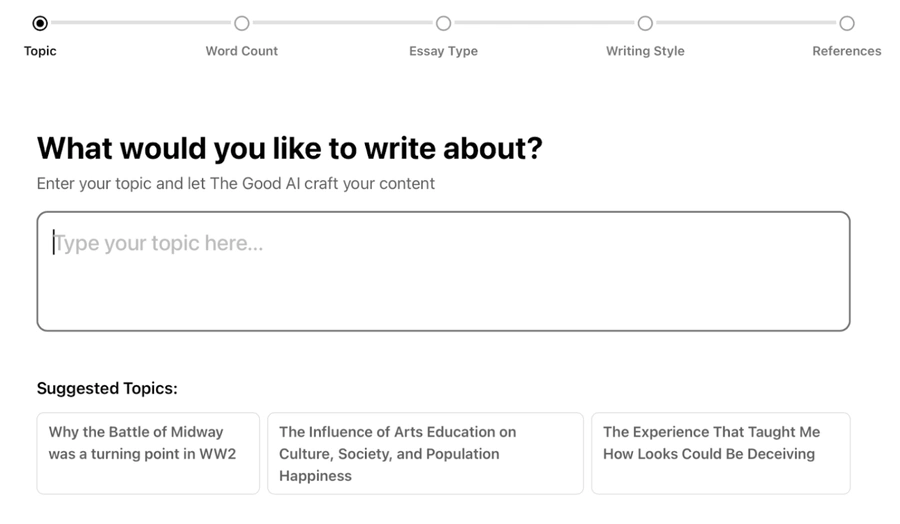Click progress line between Writing Style and References
Screen dimensions: 900x524
click(746, 23)
